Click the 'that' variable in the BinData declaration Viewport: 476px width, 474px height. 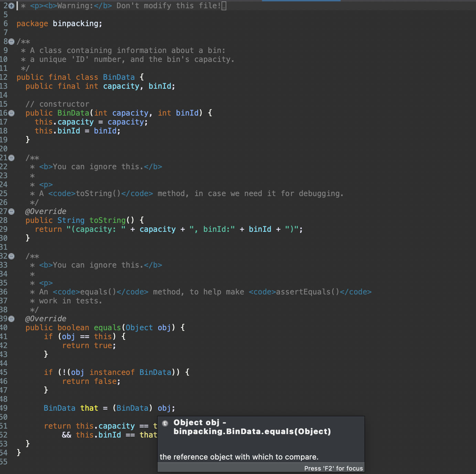tap(89, 408)
